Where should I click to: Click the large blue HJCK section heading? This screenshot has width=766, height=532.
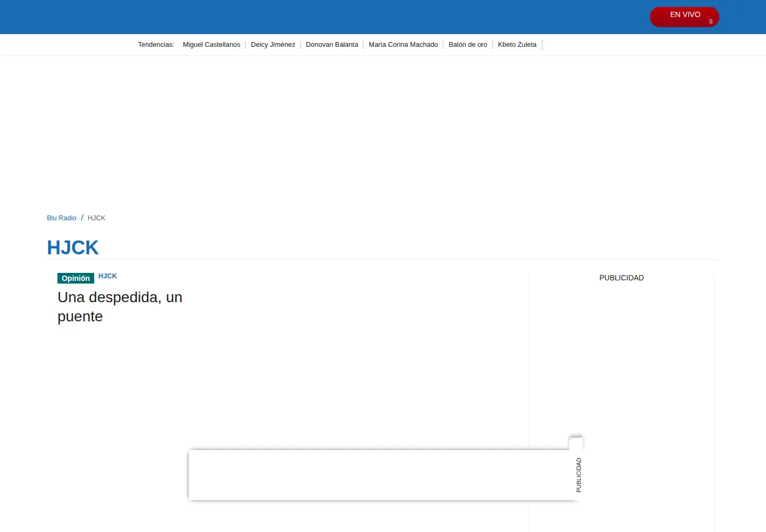(x=73, y=248)
